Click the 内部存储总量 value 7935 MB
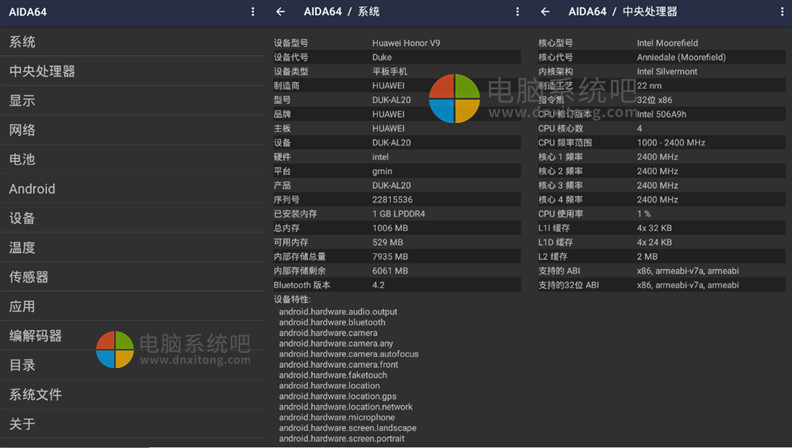Screen dimensions: 792x448 pos(390,257)
